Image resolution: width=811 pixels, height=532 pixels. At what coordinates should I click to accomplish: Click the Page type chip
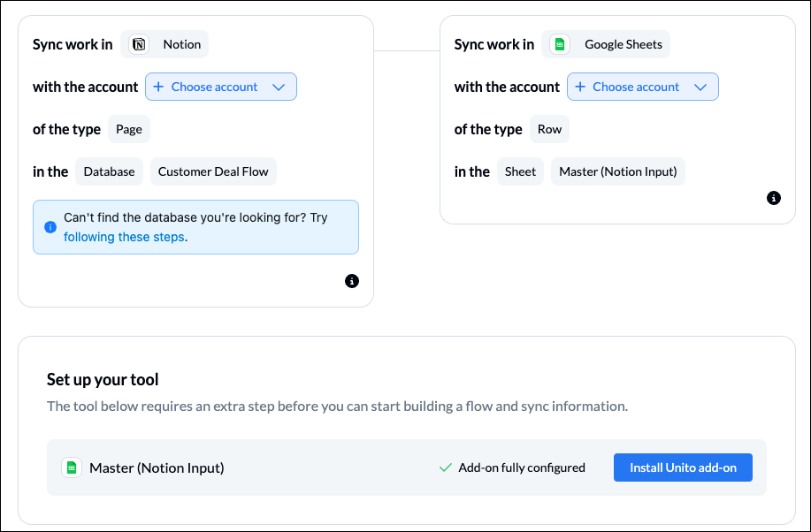pyautogui.click(x=129, y=129)
